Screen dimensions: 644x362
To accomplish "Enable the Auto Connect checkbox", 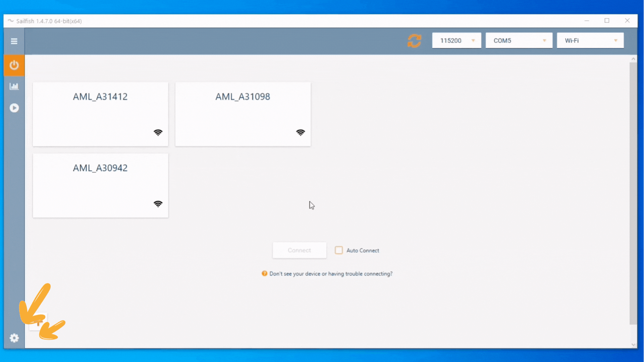I will pyautogui.click(x=339, y=250).
